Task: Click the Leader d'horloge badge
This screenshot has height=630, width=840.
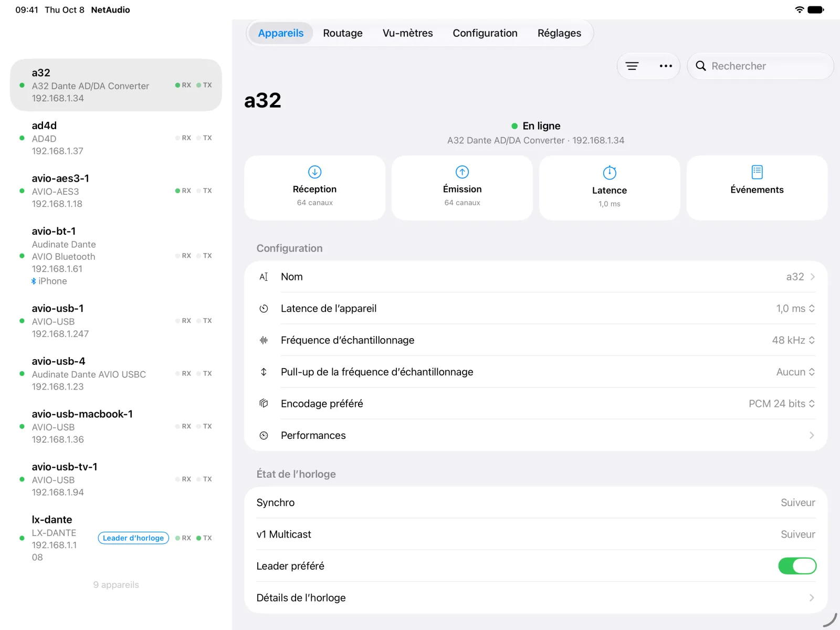Action: (x=133, y=538)
